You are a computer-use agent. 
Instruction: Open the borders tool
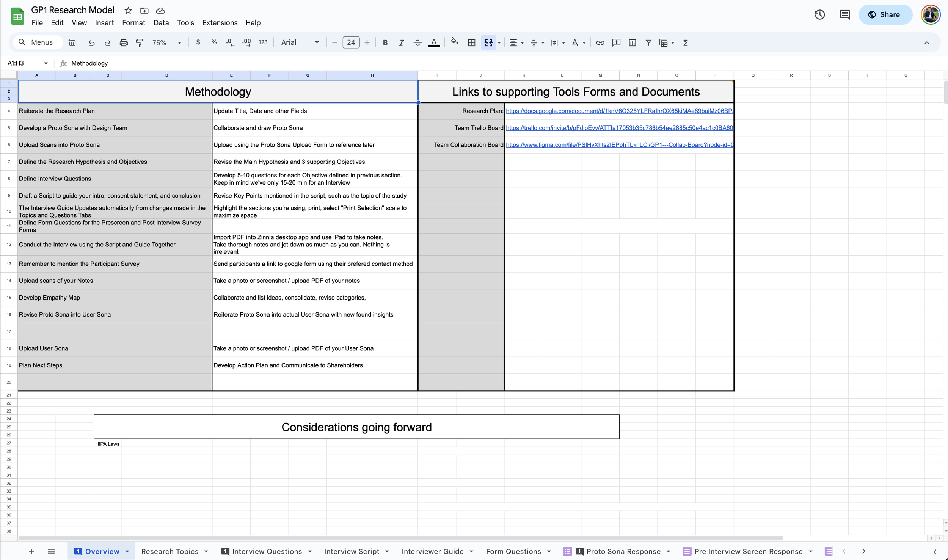(471, 42)
